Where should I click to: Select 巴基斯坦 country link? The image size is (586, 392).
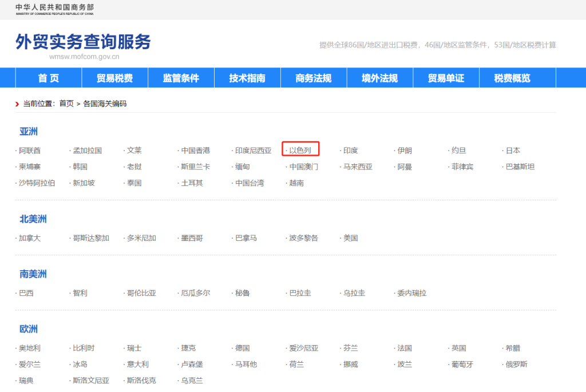520,167
